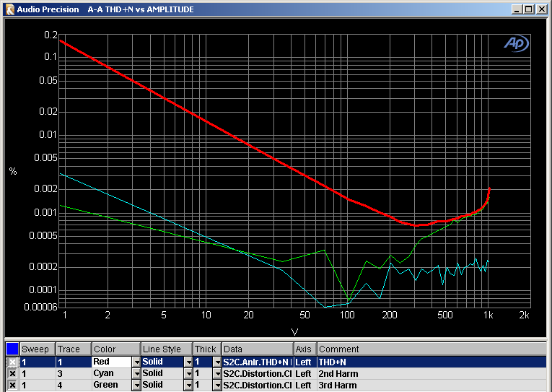Maximize the Audio Precision graph window

click(x=528, y=9)
